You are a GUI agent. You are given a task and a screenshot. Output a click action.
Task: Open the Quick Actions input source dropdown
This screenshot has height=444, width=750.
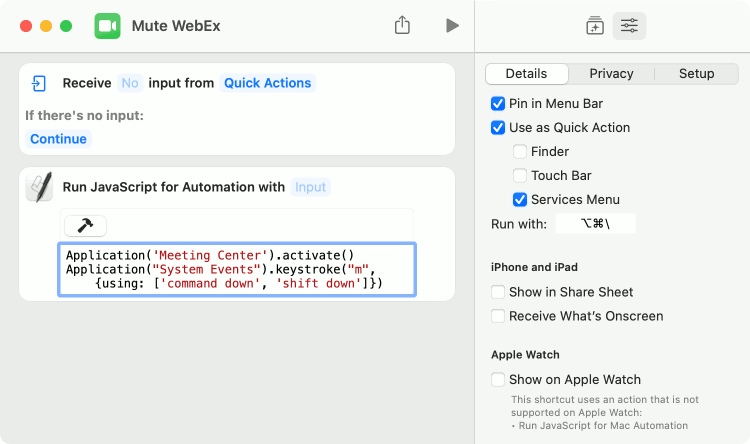[x=267, y=83]
